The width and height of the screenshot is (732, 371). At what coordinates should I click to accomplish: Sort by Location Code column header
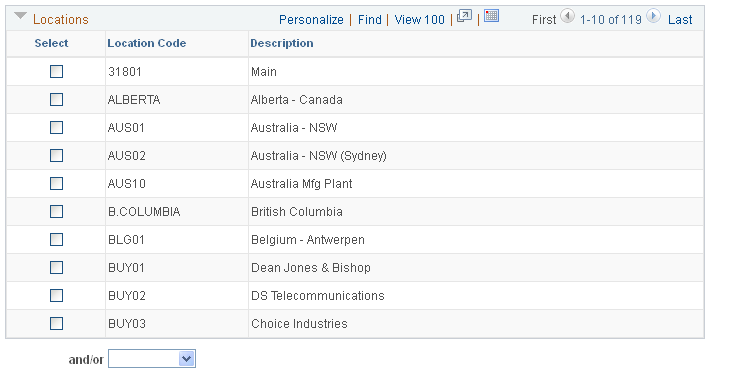pyautogui.click(x=147, y=43)
